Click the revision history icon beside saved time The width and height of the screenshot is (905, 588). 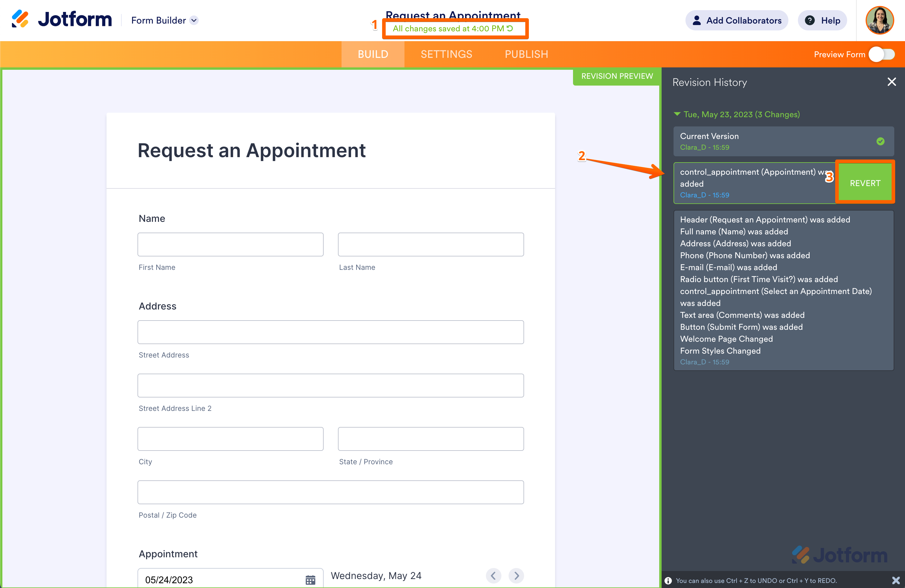[x=510, y=29]
